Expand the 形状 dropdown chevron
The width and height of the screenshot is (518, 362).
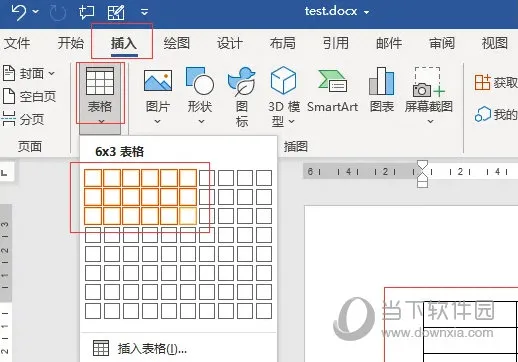coord(201,122)
